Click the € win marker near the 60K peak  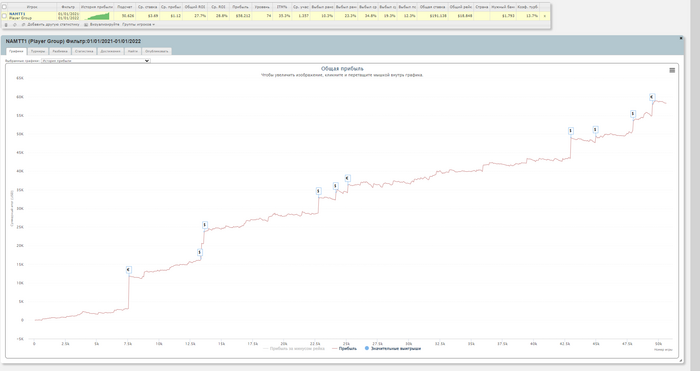point(652,97)
